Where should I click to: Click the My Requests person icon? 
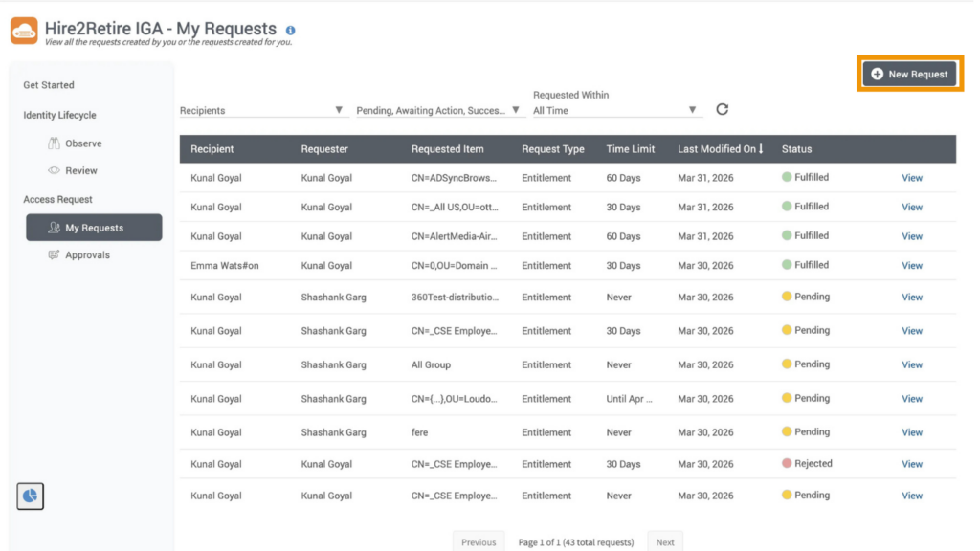54,228
